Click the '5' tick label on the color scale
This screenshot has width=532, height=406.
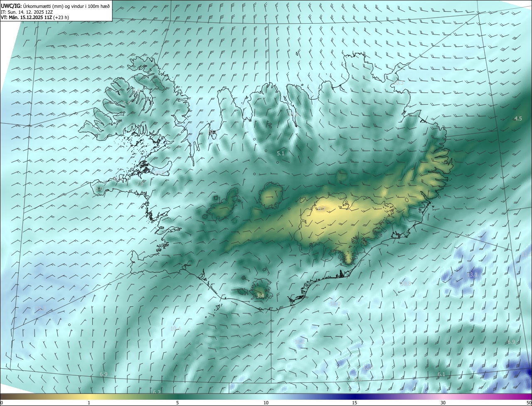tap(177, 403)
